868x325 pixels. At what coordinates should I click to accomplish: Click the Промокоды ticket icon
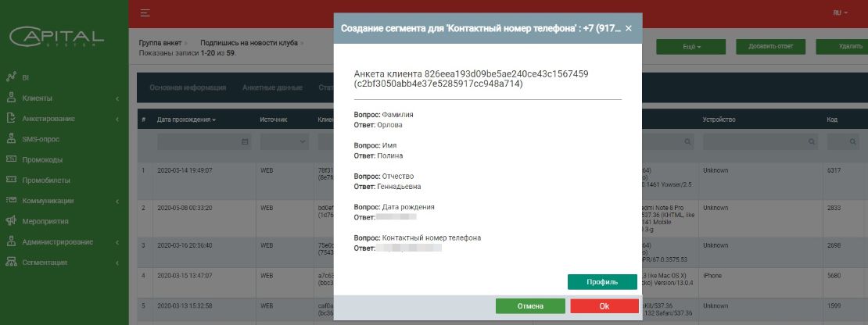click(x=10, y=159)
